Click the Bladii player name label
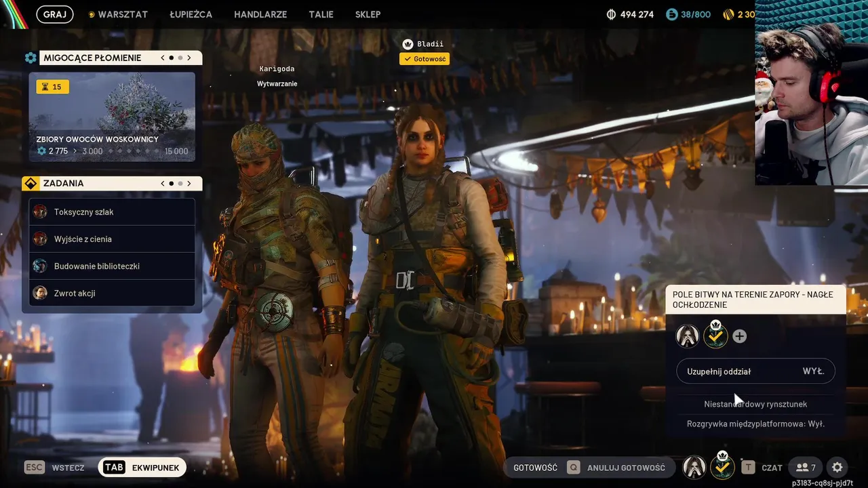This screenshot has width=868, height=488. (x=430, y=44)
